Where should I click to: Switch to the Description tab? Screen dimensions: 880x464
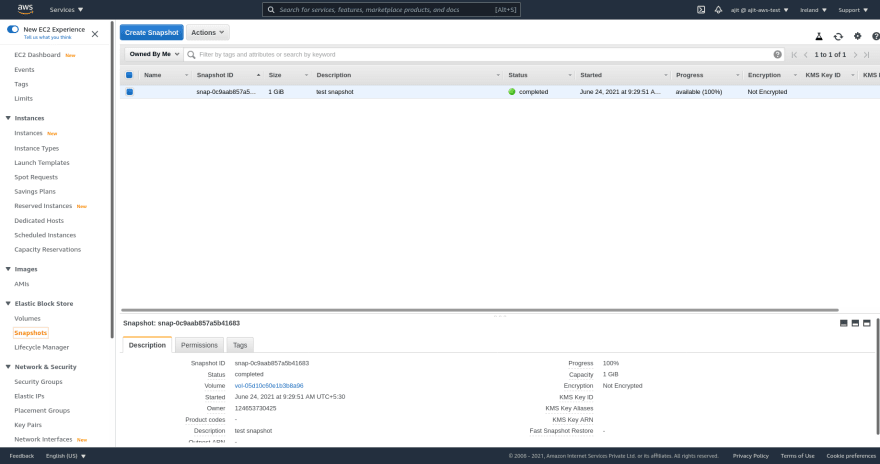coord(147,345)
